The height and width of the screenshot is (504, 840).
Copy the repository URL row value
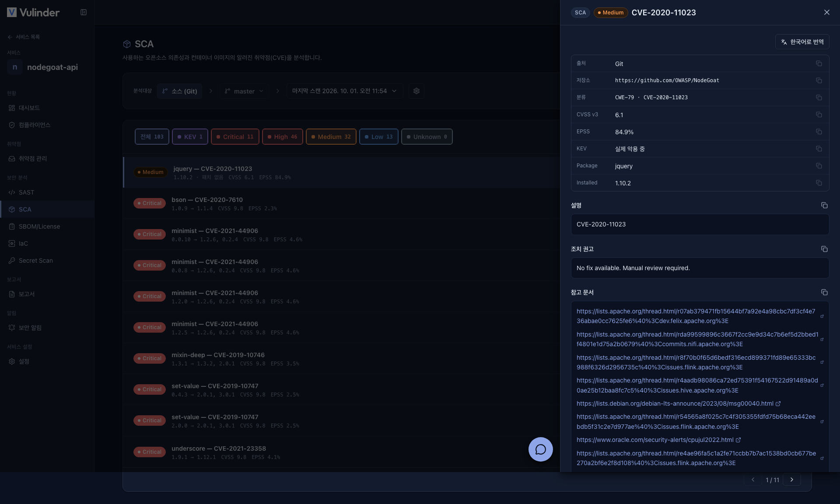[x=819, y=80]
